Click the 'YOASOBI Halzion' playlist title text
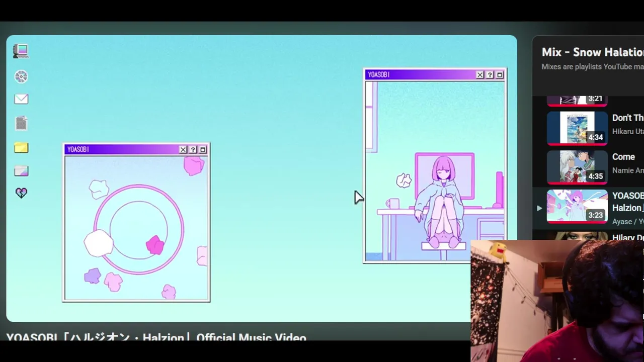The image size is (644, 362). coord(628,202)
